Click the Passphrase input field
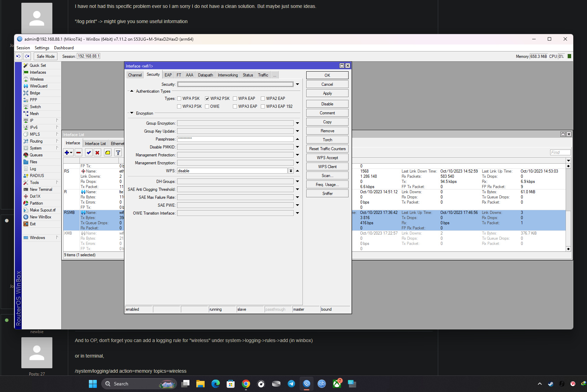The height and width of the screenshot is (392, 587). tap(235, 139)
